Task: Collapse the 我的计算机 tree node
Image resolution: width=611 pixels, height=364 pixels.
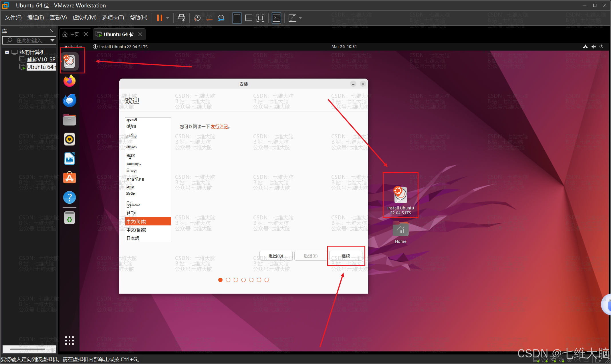Action: tap(7, 52)
